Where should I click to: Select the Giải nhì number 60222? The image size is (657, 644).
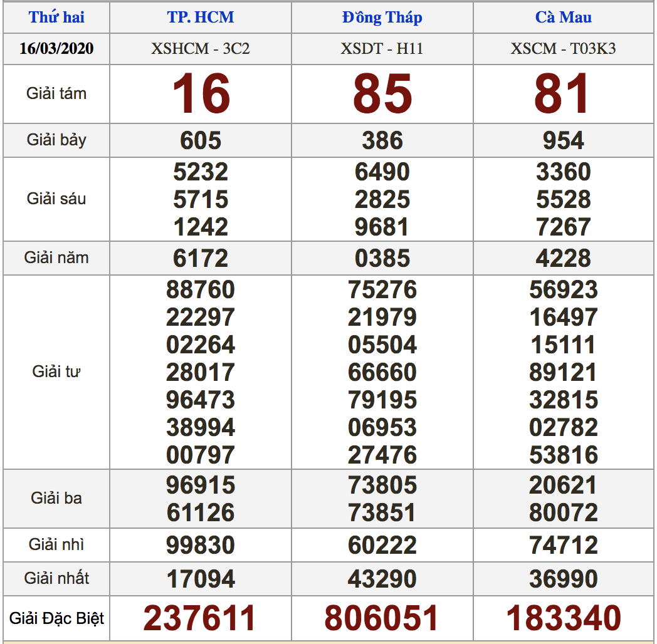382,545
